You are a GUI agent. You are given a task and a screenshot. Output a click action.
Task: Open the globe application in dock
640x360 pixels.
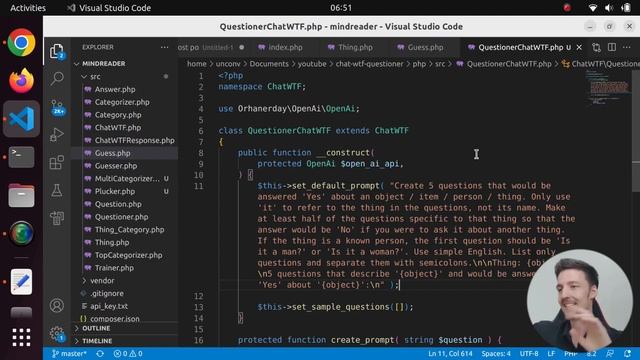coord(21,233)
